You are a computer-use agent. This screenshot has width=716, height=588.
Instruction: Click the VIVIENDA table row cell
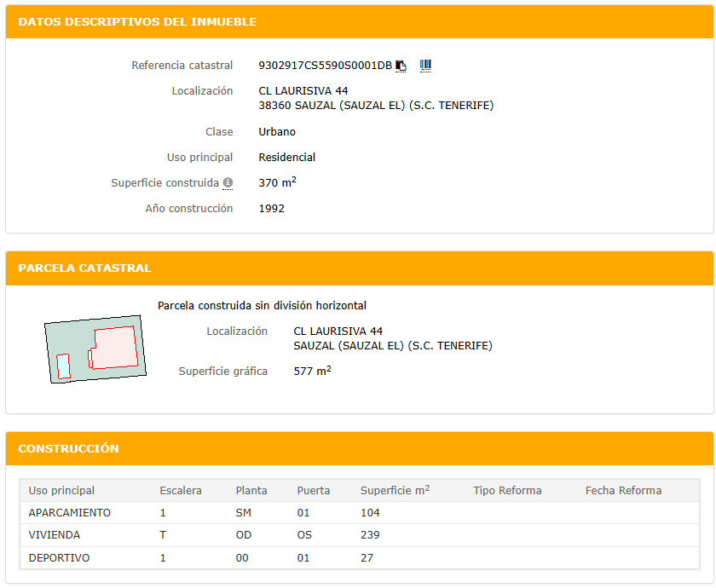click(55, 535)
